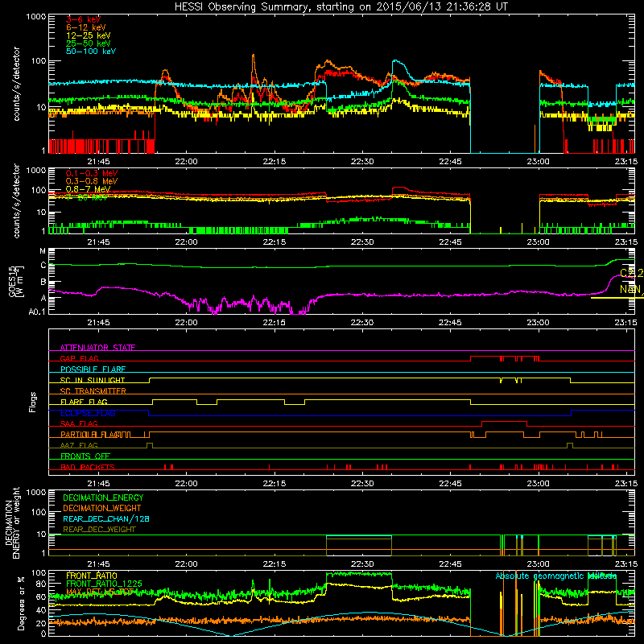Click the C2.2 flare annotation
The image size is (644, 644).
[x=631, y=273]
